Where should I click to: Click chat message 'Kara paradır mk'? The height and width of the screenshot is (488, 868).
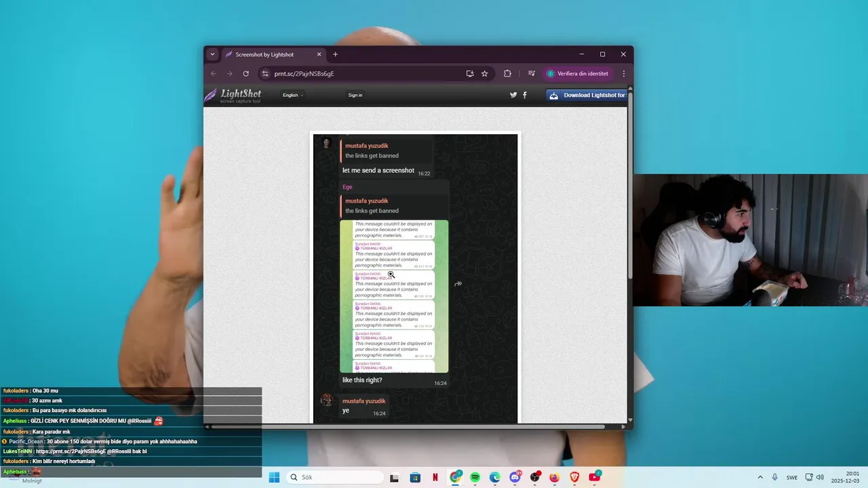pos(52,432)
